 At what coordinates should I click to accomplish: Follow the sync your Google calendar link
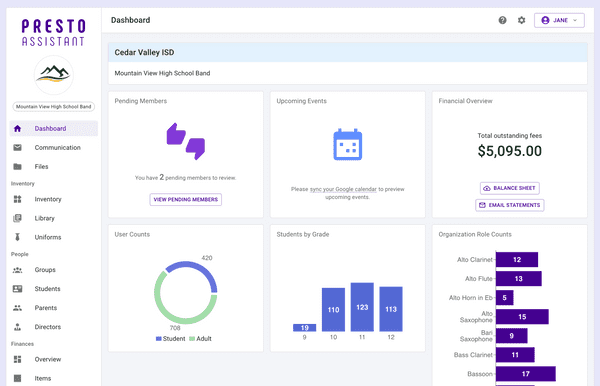343,189
